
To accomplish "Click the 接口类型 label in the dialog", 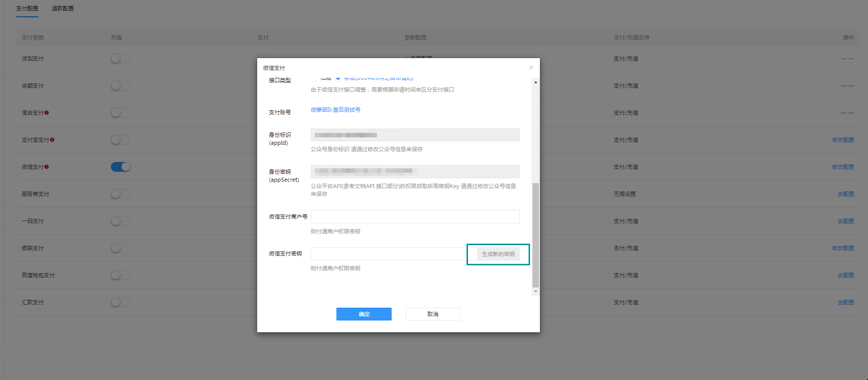I will coord(280,80).
